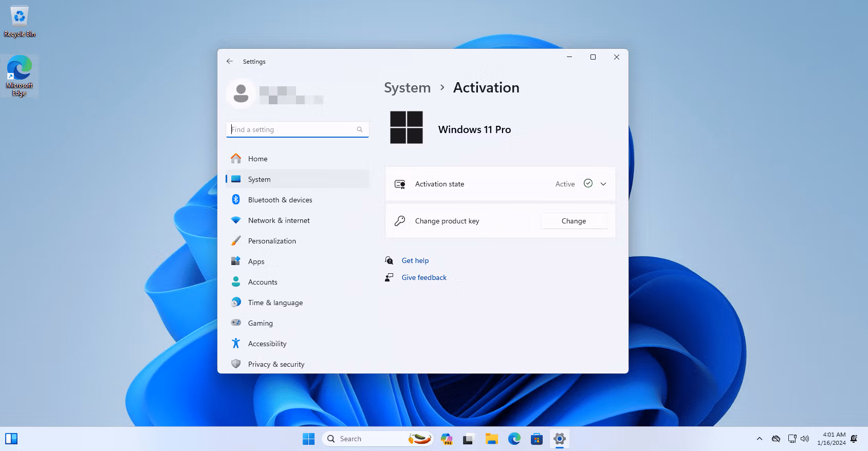Image resolution: width=868 pixels, height=451 pixels.
Task: Open Bluetooth & devices settings
Action: click(298, 200)
